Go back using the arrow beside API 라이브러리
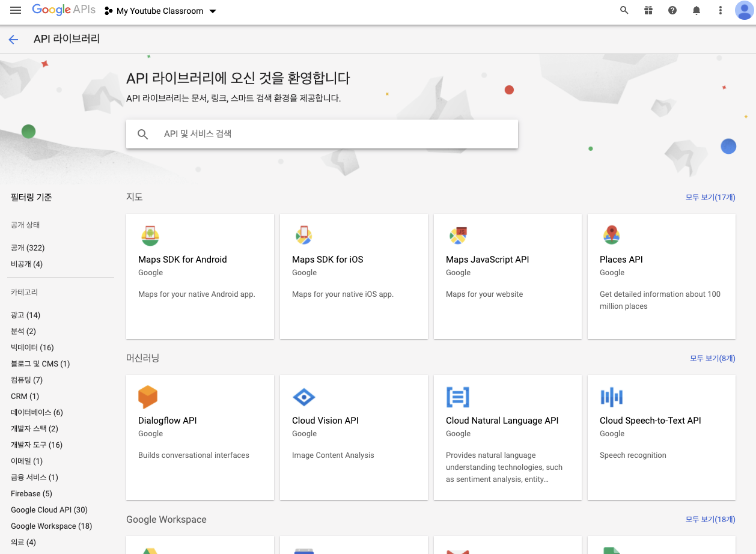The width and height of the screenshot is (756, 554). click(13, 40)
